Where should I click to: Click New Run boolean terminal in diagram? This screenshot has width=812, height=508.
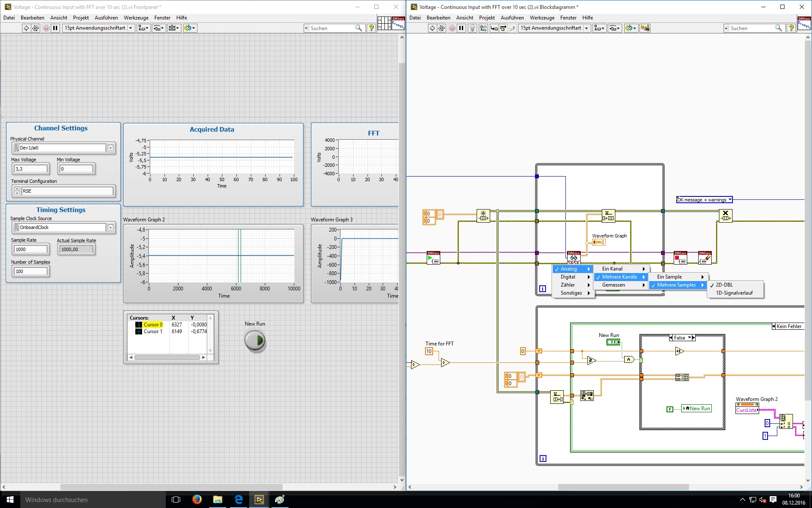point(613,342)
